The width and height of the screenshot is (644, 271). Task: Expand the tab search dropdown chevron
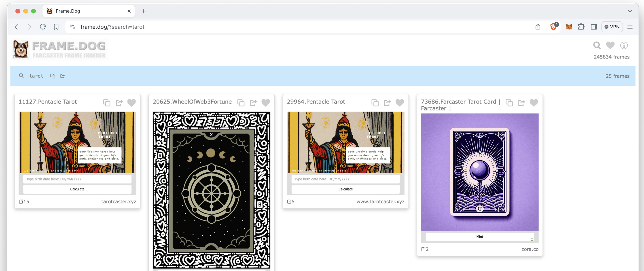630,11
